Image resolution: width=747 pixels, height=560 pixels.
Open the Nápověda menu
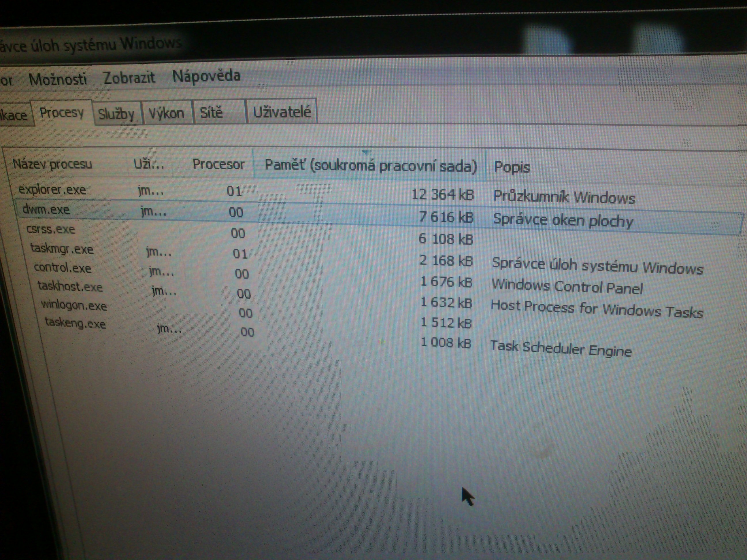pos(206,76)
